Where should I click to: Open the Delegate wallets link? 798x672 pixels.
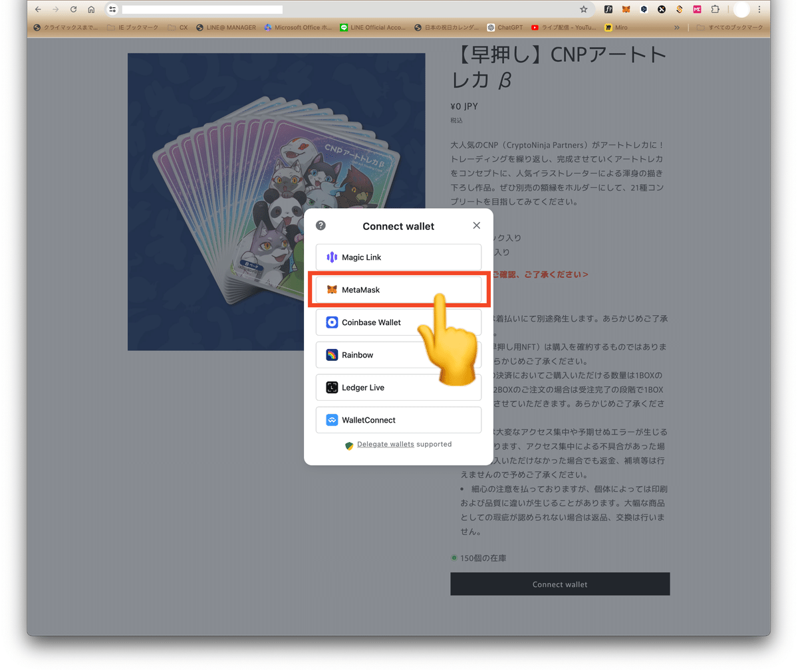386,444
